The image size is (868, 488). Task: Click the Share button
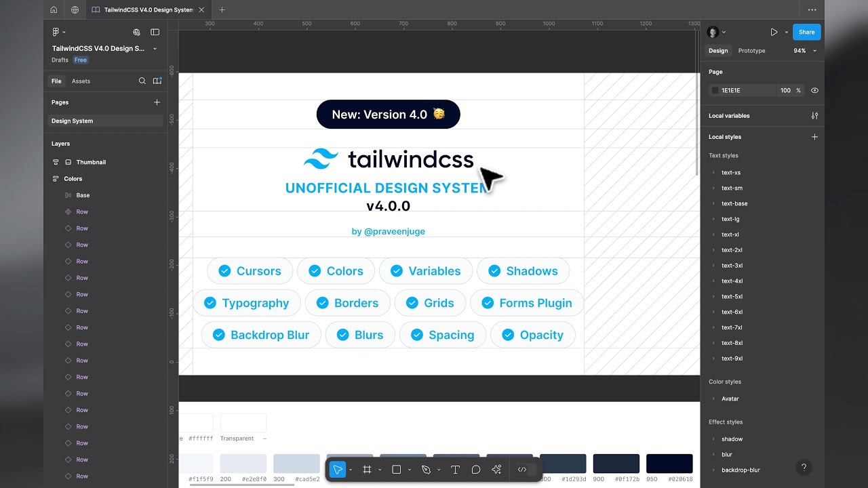tap(807, 32)
